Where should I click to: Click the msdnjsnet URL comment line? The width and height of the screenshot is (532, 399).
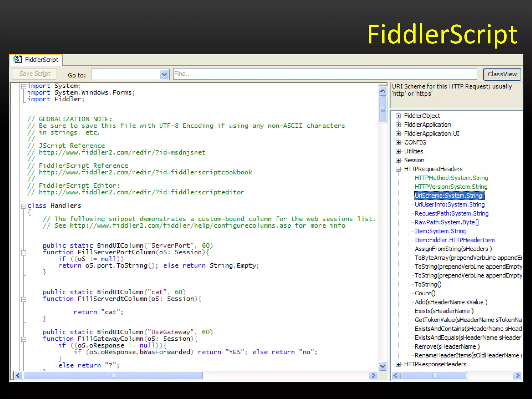coord(116,152)
